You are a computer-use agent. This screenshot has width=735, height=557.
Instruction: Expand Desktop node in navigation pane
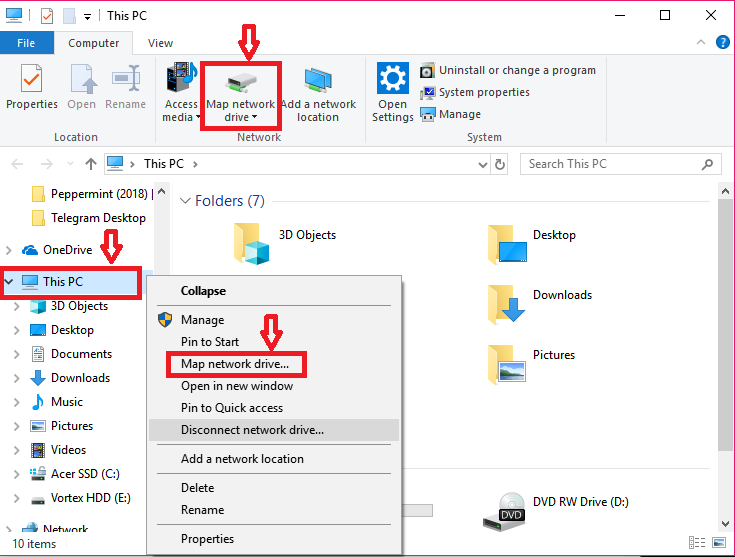pyautogui.click(x=16, y=330)
